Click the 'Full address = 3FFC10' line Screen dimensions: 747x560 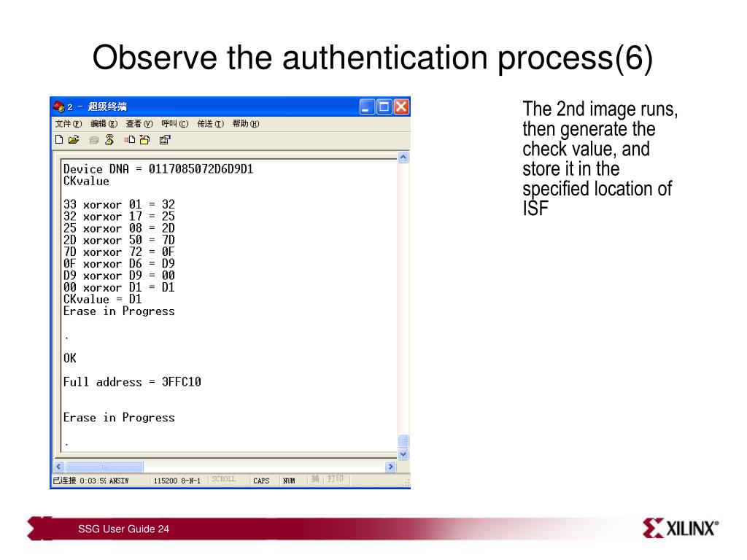(132, 382)
